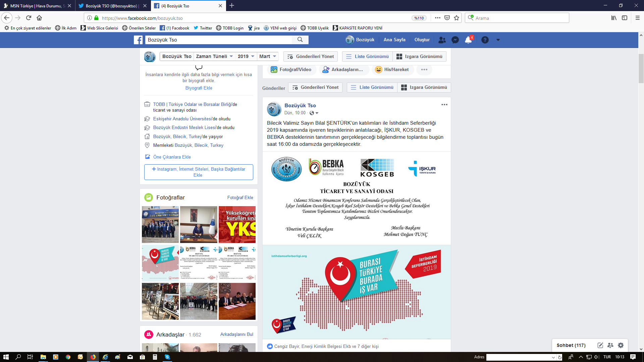
Task: Open Windows action center notifications
Action: pyautogui.click(x=633, y=357)
